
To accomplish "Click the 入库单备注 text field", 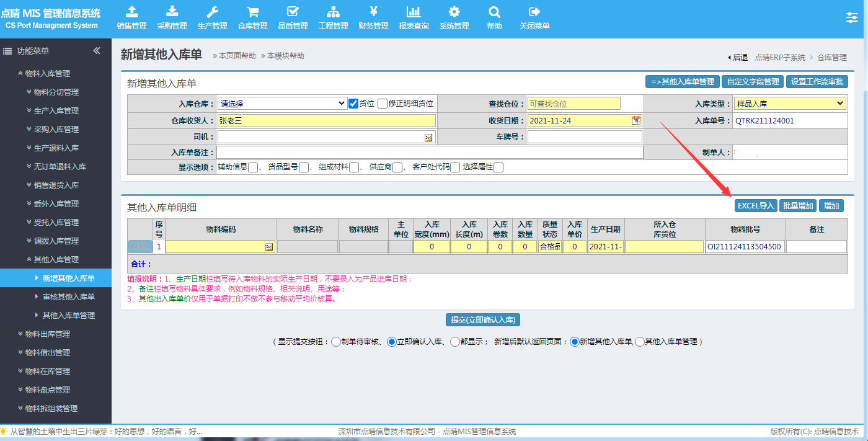I will coord(430,152).
